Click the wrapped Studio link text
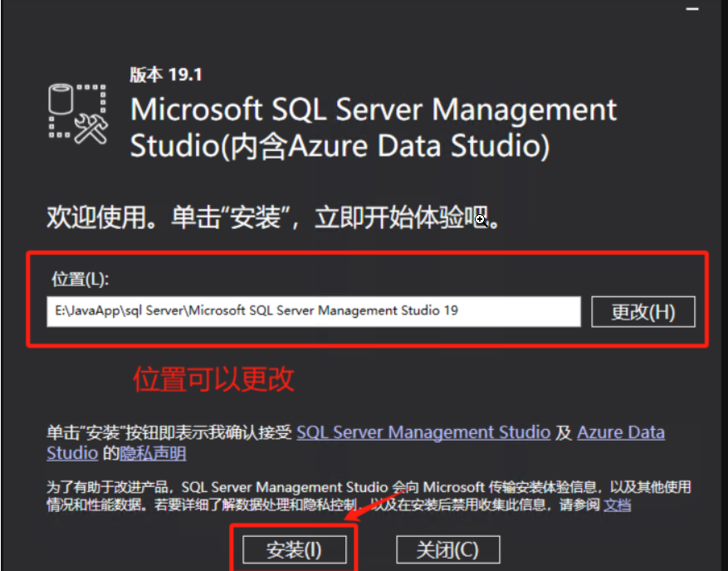This screenshot has width=728, height=571. click(72, 453)
